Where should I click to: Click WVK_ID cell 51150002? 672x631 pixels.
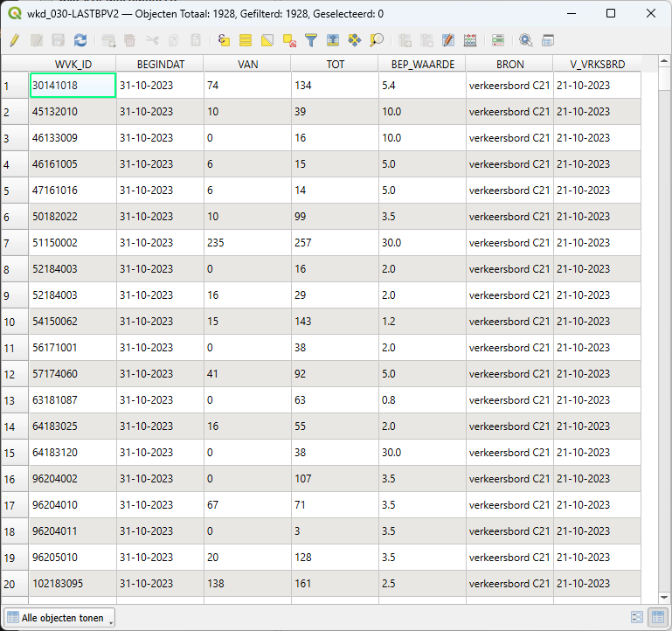73,243
